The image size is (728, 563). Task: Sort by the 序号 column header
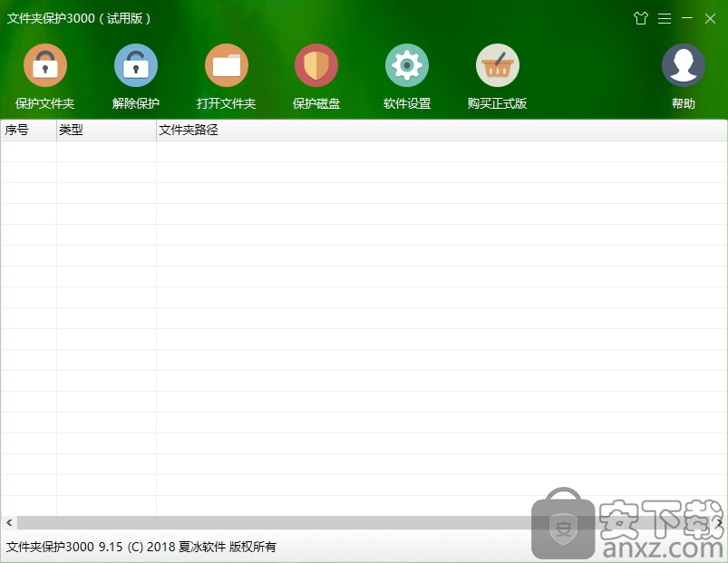(x=29, y=131)
